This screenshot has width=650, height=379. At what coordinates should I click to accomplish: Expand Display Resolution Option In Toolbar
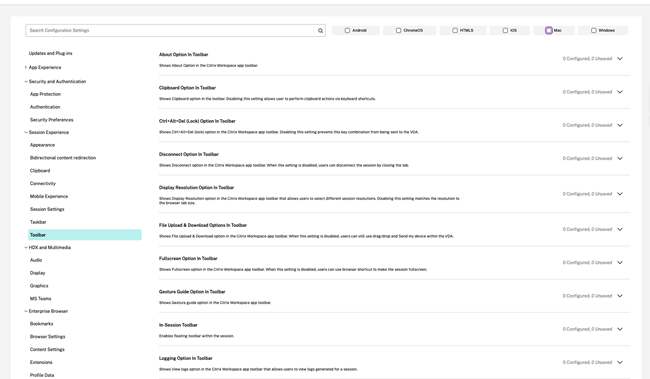(620, 194)
